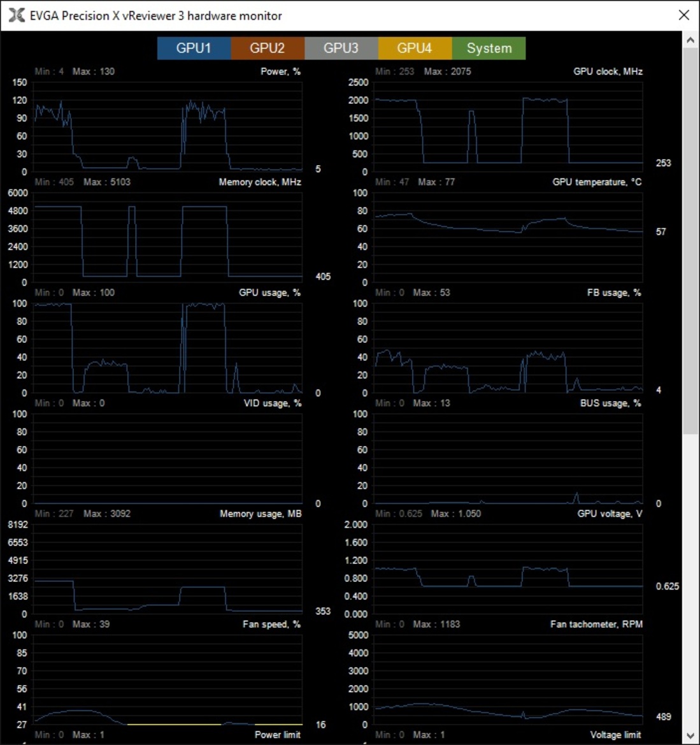Image resolution: width=700 pixels, height=745 pixels.
Task: Click 'Max : 3092' above Memory usage
Action: click(107, 514)
